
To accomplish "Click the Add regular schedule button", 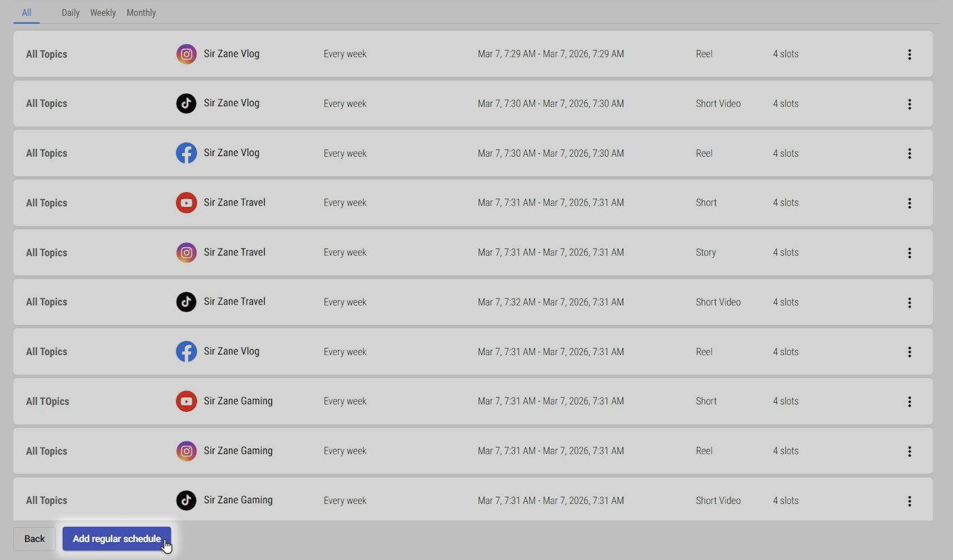I will click(117, 539).
